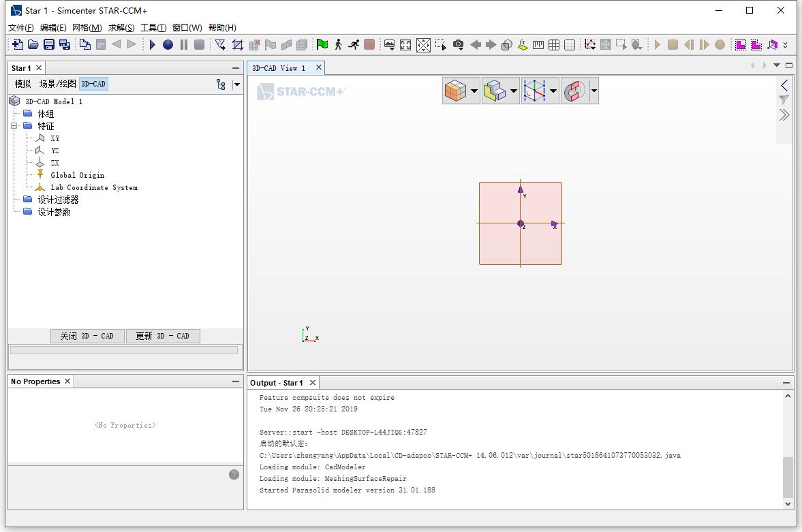802x532 pixels.
Task: Click the wireframe box with axes icon
Action: click(534, 91)
